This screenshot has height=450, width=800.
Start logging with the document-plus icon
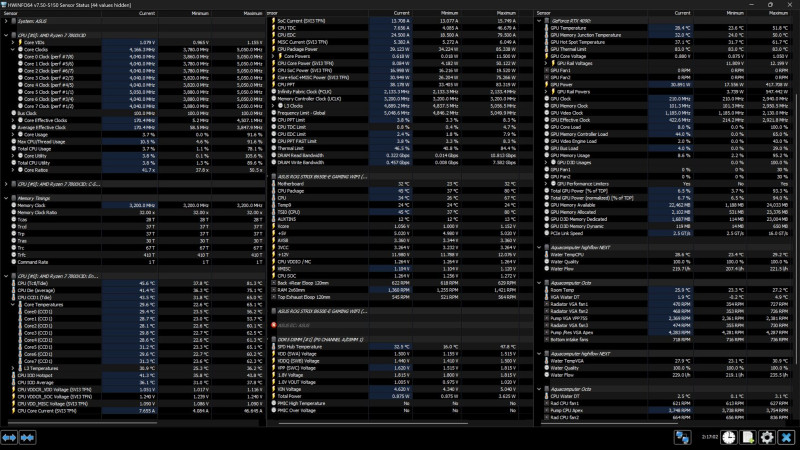[x=748, y=437]
